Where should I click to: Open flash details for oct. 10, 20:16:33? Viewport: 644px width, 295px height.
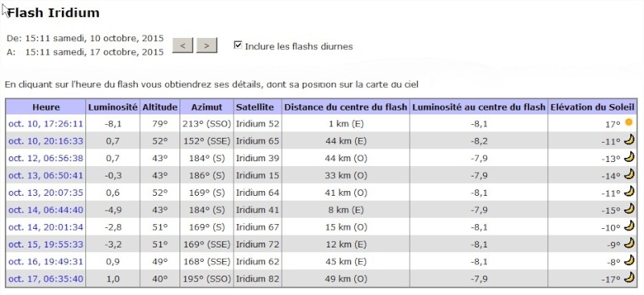[46, 141]
